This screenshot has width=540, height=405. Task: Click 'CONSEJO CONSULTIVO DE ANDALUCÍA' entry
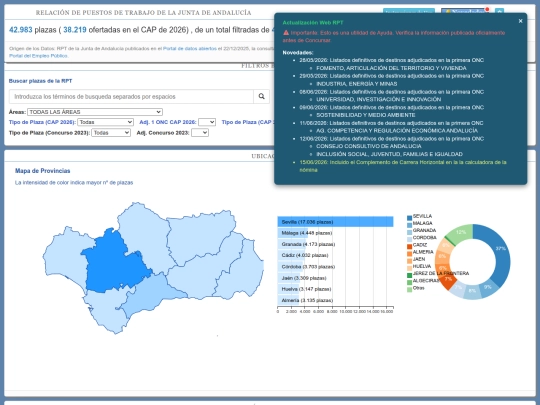368,146
